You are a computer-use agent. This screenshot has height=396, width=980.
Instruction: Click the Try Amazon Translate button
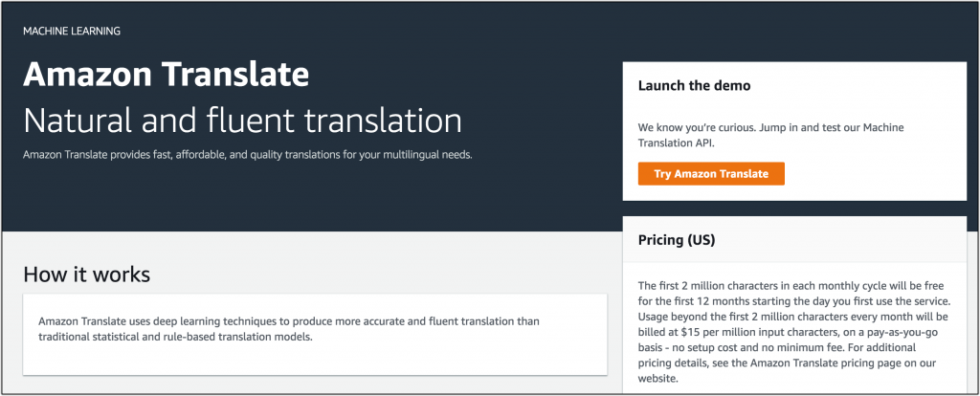pos(711,174)
